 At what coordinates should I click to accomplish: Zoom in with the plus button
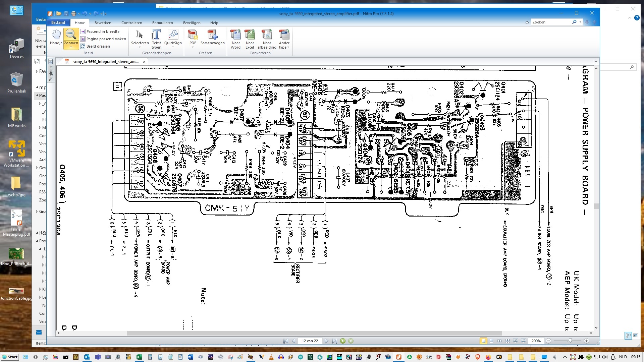(586, 341)
